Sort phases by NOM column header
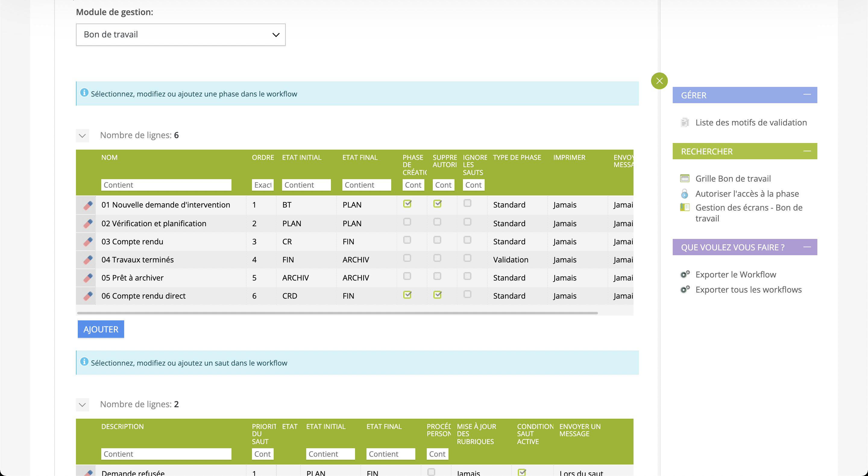The image size is (868, 476). pyautogui.click(x=109, y=157)
